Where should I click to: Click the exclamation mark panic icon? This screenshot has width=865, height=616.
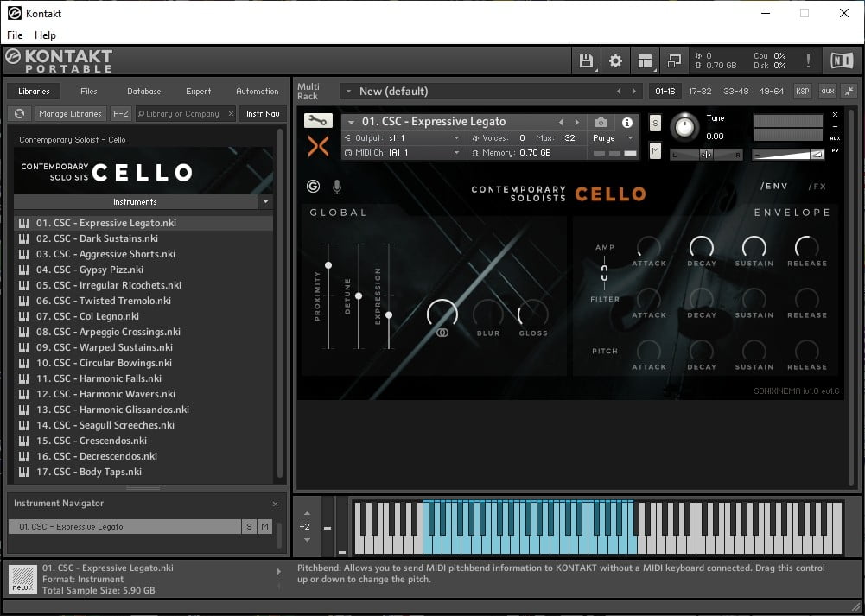[x=808, y=60]
